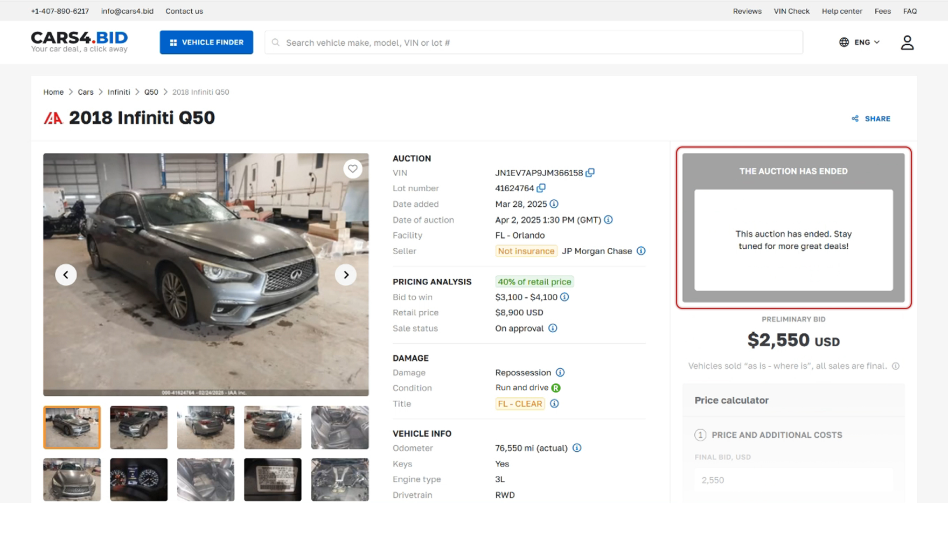Go to Home breadcrumb

[x=53, y=92]
